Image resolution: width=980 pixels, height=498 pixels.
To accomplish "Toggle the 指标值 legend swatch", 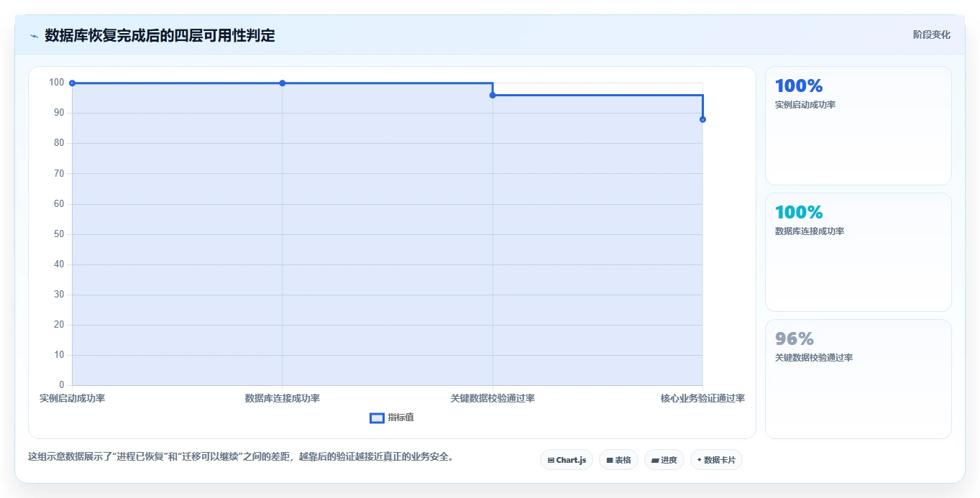I will 377,418.
